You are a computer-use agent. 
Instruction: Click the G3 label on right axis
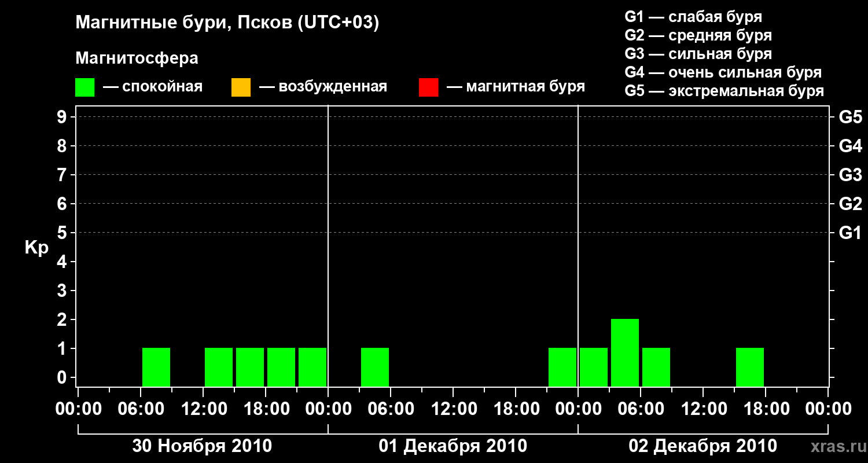(x=851, y=175)
